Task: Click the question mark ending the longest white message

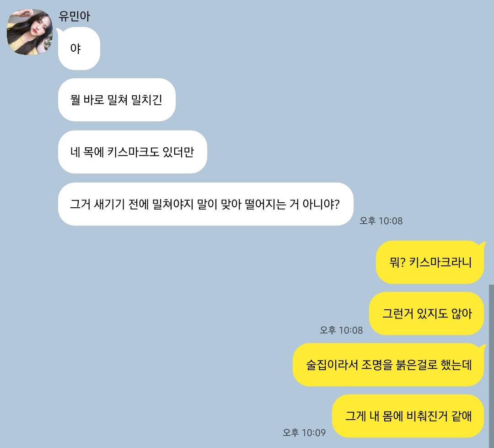Action: 338,204
